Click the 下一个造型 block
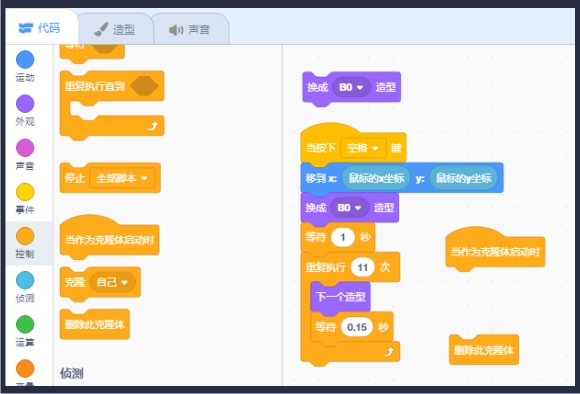Viewport: 580px width, 394px height. pos(341,297)
